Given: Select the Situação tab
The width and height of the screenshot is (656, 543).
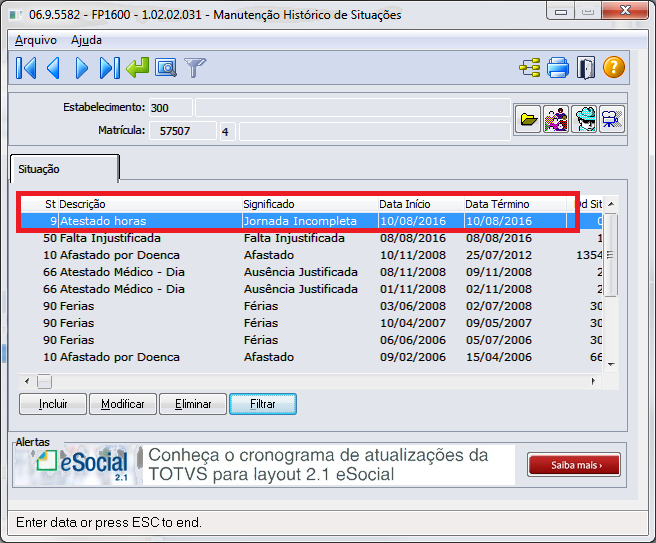Looking at the screenshot, I should [x=65, y=169].
